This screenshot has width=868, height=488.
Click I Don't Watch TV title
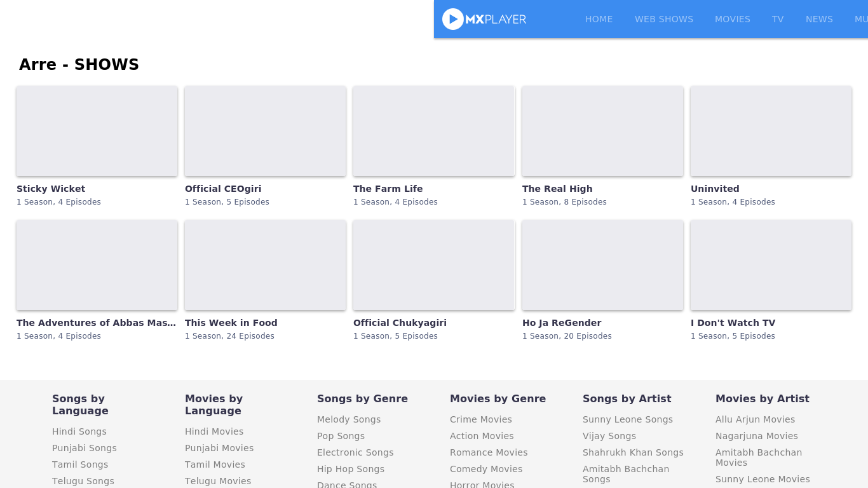pos(733,323)
